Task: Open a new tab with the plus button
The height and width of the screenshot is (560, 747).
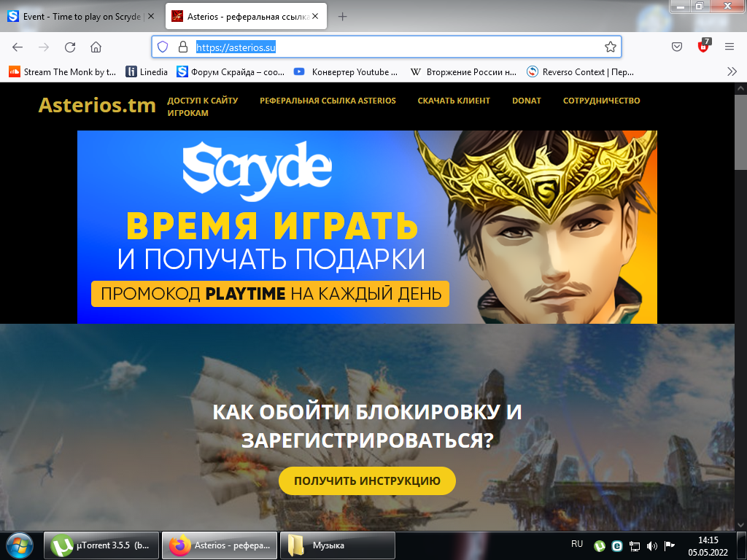Action: tap(342, 15)
